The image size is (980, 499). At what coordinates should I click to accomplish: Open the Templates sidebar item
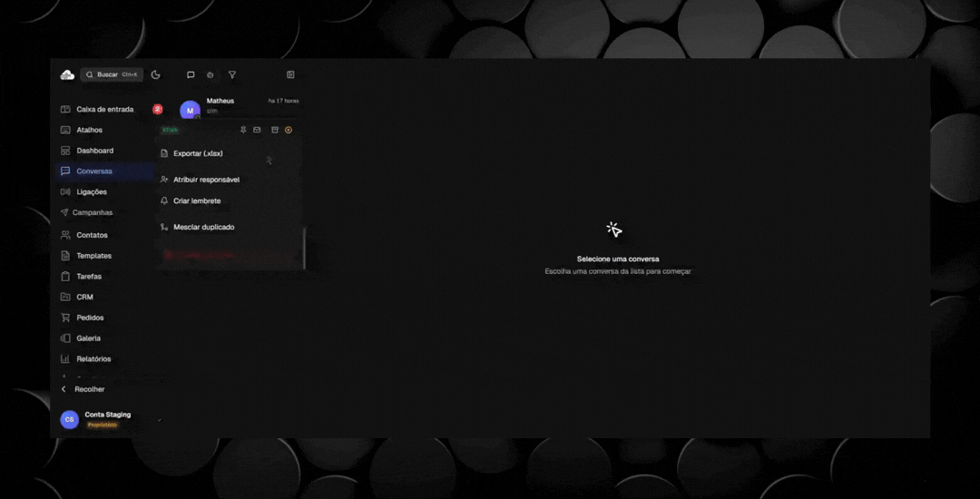(x=105, y=256)
